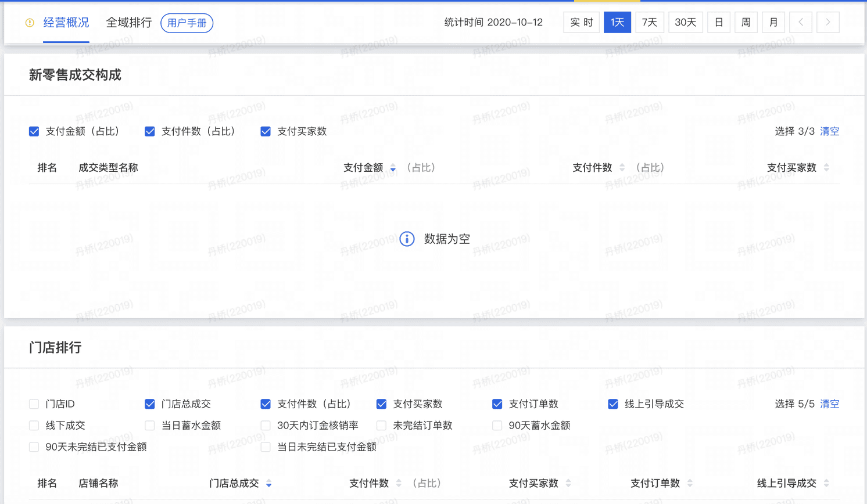The width and height of the screenshot is (867, 504).
Task: Click 成交类型名称 column header
Action: tap(108, 168)
